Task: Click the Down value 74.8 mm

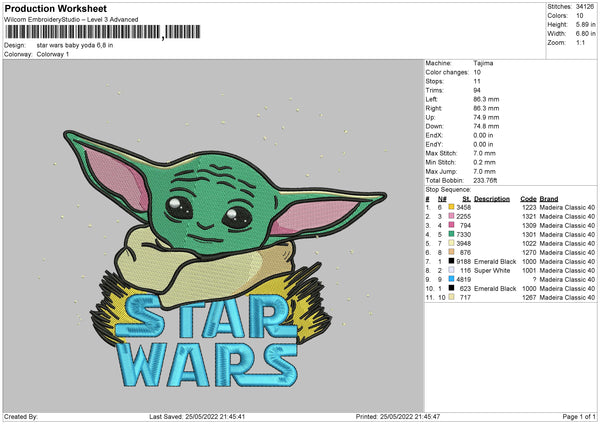Action: point(486,126)
